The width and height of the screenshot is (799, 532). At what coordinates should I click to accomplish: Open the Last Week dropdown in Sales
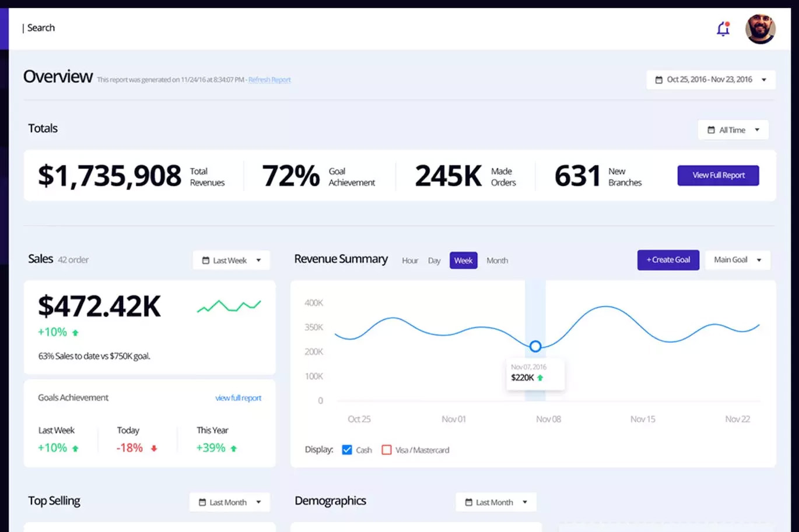232,260
